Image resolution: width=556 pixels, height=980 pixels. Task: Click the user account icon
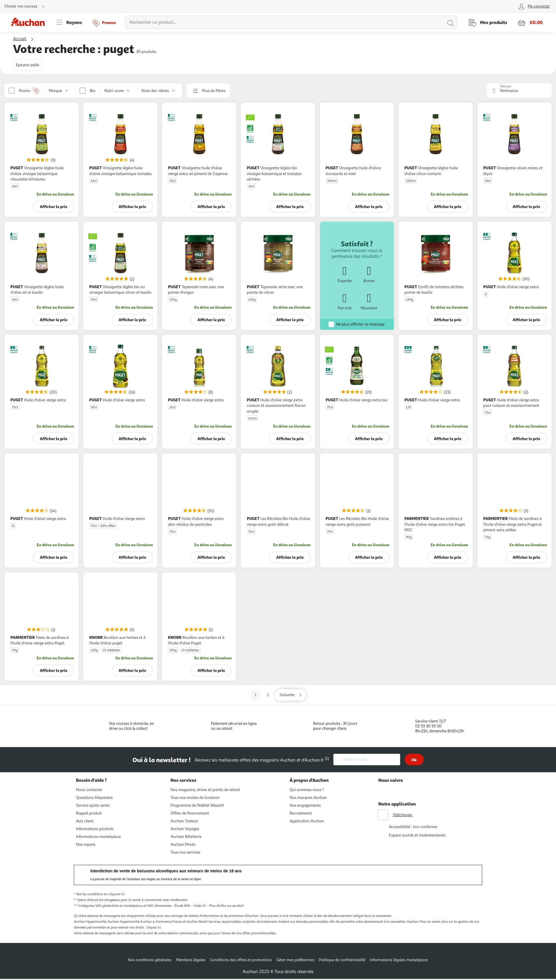521,6
